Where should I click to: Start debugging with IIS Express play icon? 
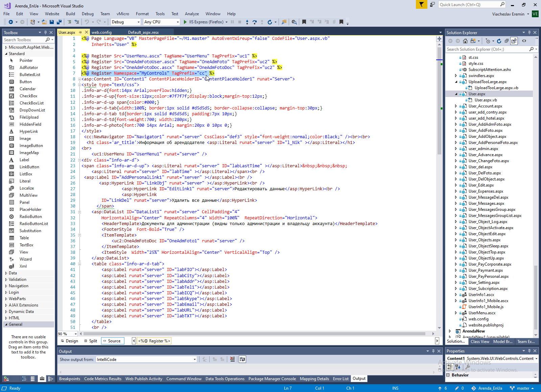185,22
